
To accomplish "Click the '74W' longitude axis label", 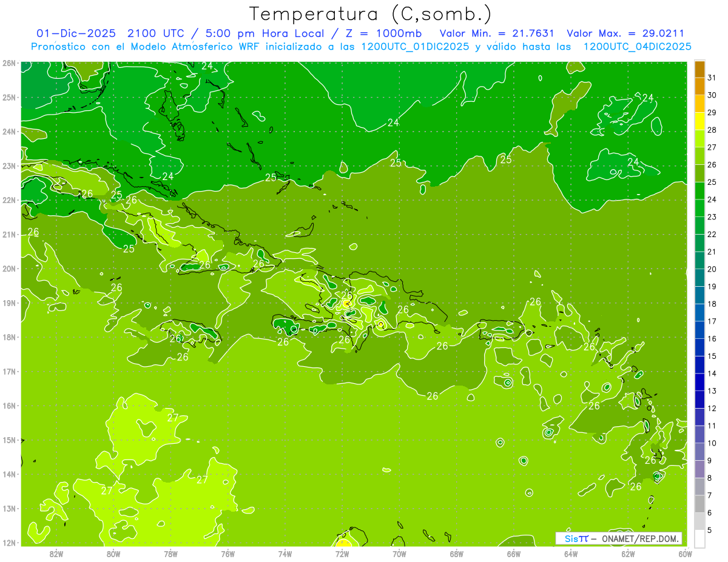I will [x=285, y=554].
